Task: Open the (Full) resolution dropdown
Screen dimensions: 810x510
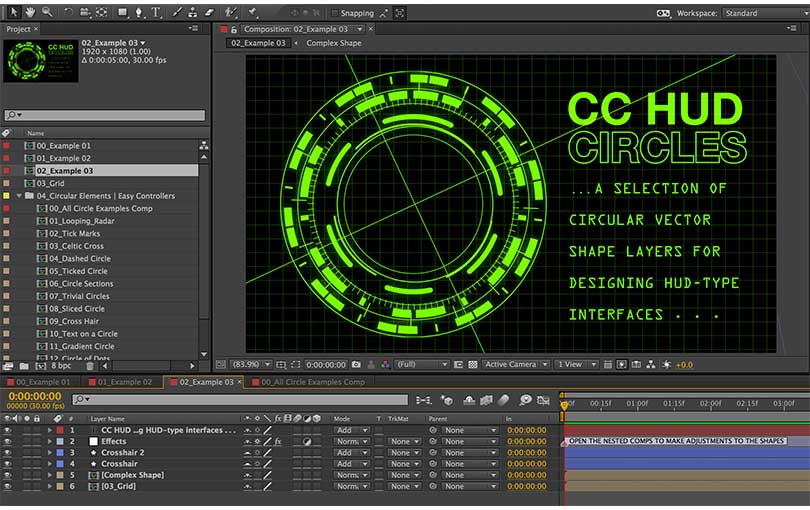Action: coord(422,364)
